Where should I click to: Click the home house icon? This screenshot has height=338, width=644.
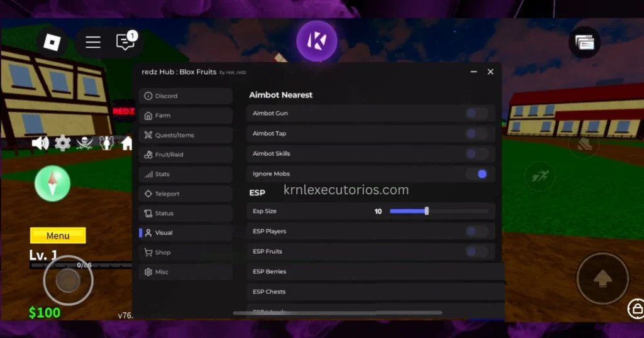point(126,143)
